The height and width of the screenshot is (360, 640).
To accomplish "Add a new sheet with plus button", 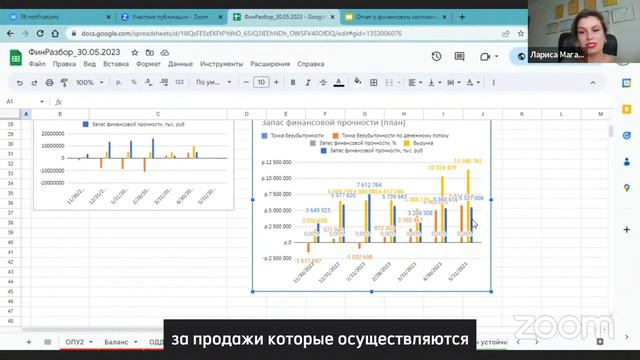I will point(29,342).
